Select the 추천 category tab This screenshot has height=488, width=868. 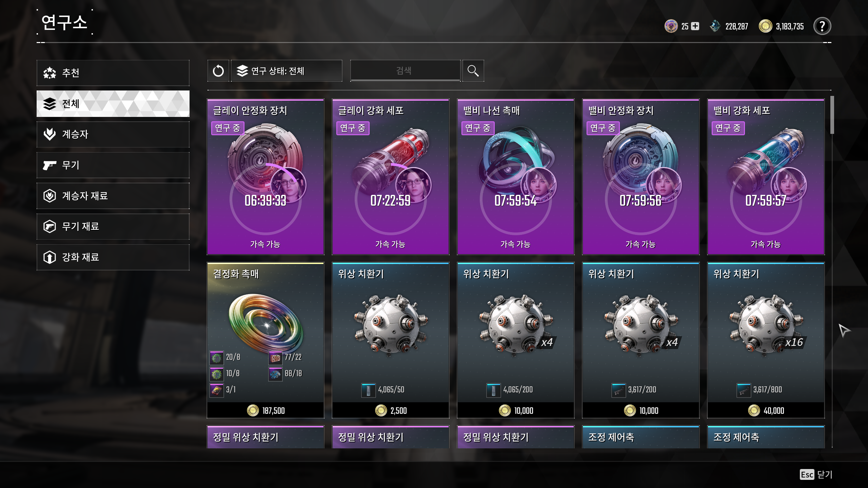pyautogui.click(x=113, y=73)
